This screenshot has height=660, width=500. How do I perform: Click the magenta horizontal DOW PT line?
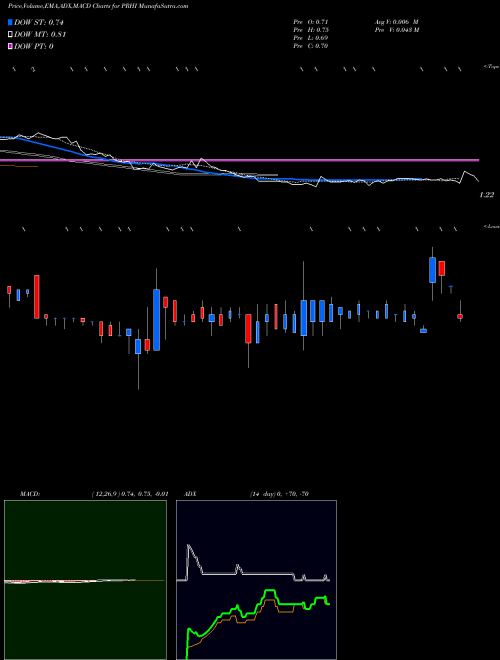pos(240,160)
